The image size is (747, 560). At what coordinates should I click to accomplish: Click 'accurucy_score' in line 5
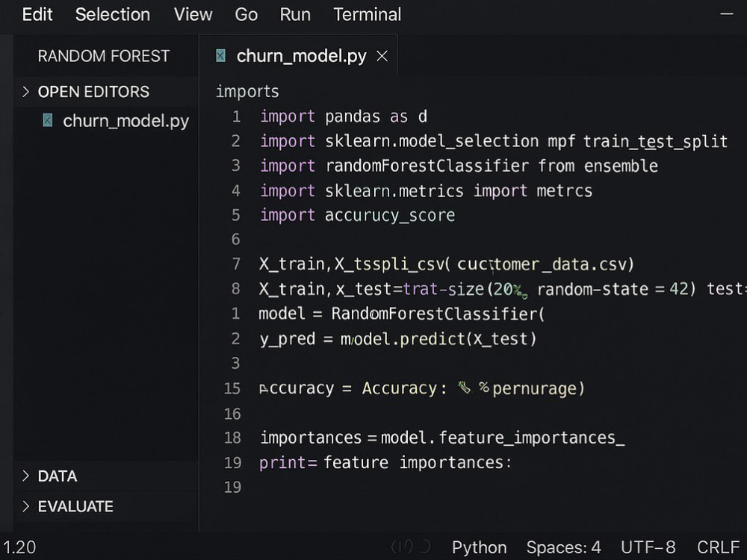tap(390, 215)
